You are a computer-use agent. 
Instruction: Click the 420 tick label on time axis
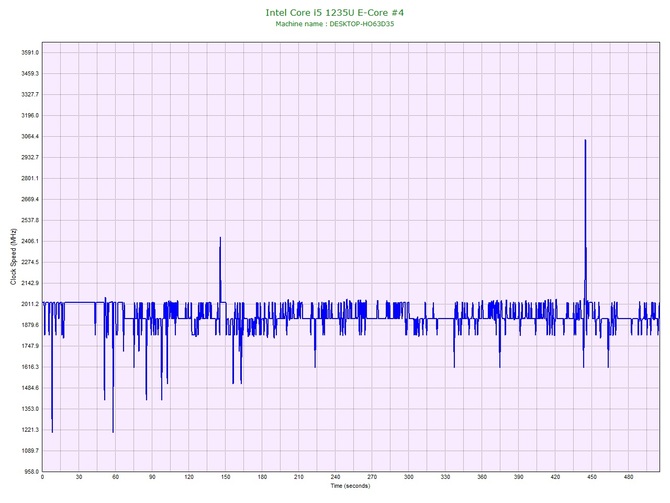555,477
